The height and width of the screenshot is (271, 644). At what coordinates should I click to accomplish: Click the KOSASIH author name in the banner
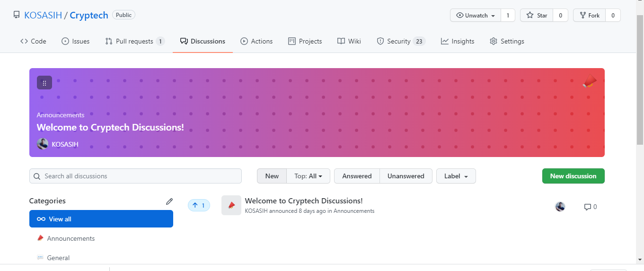pos(65,144)
